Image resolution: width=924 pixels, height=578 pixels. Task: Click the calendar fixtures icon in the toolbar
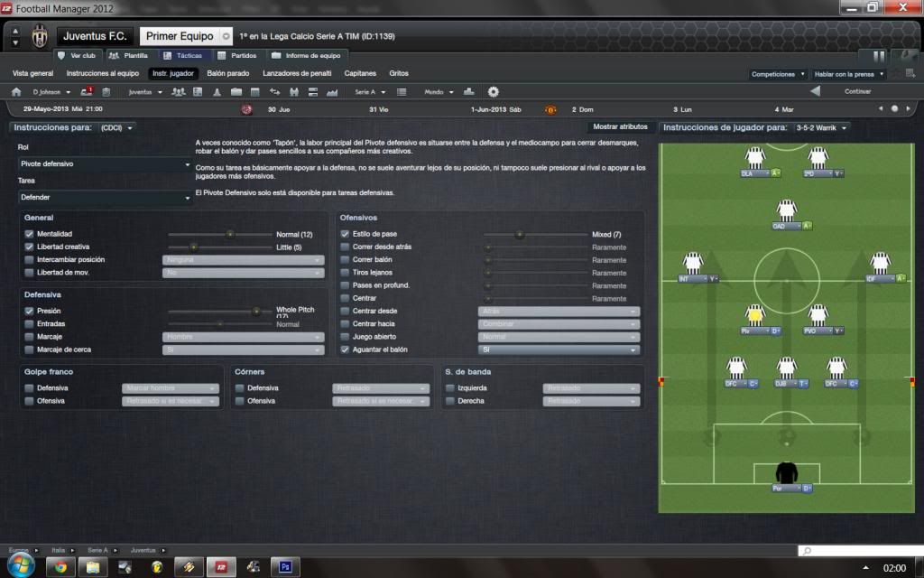255,92
